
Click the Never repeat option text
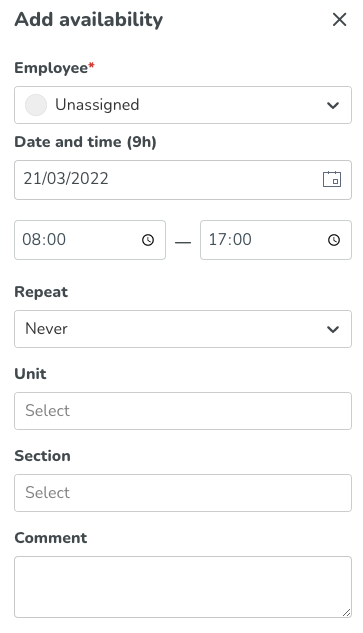tap(46, 329)
